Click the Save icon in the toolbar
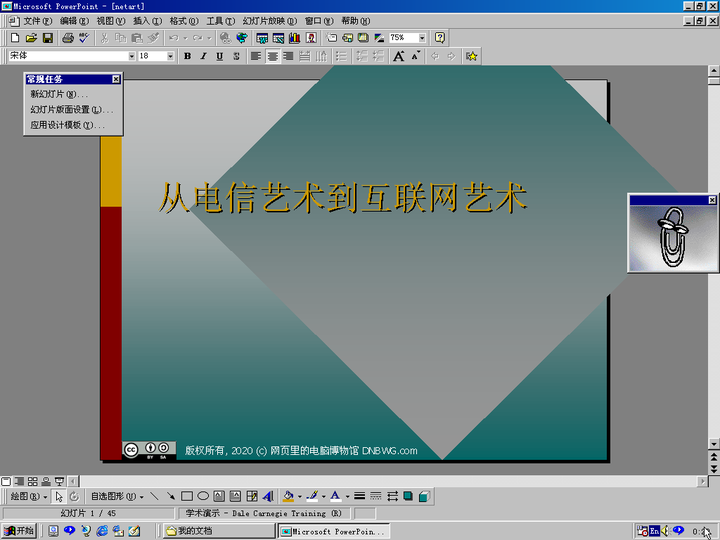The width and height of the screenshot is (720, 540). tap(47, 38)
